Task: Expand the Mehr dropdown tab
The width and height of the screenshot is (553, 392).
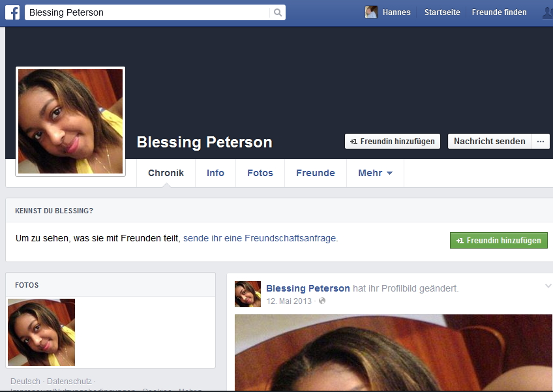Action: point(375,173)
